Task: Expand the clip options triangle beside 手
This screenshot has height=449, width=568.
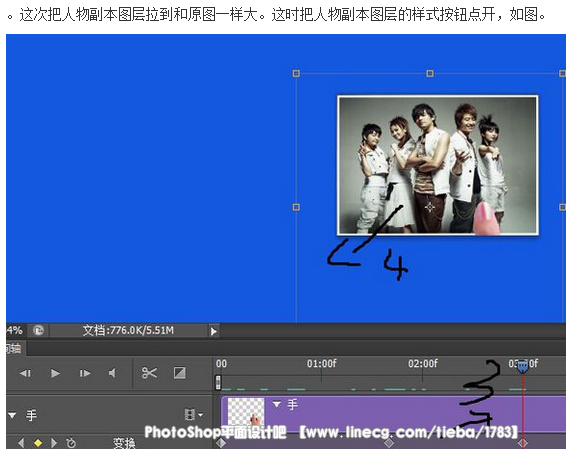Action: click(x=277, y=404)
